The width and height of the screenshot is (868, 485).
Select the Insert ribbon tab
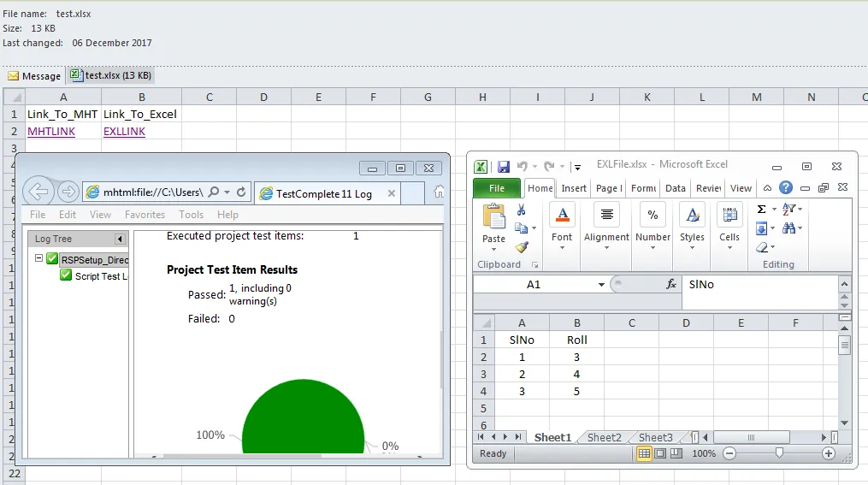[574, 188]
